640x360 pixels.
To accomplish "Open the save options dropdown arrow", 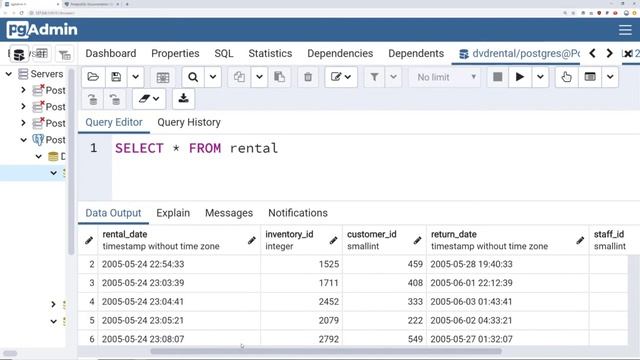I will tap(136, 77).
